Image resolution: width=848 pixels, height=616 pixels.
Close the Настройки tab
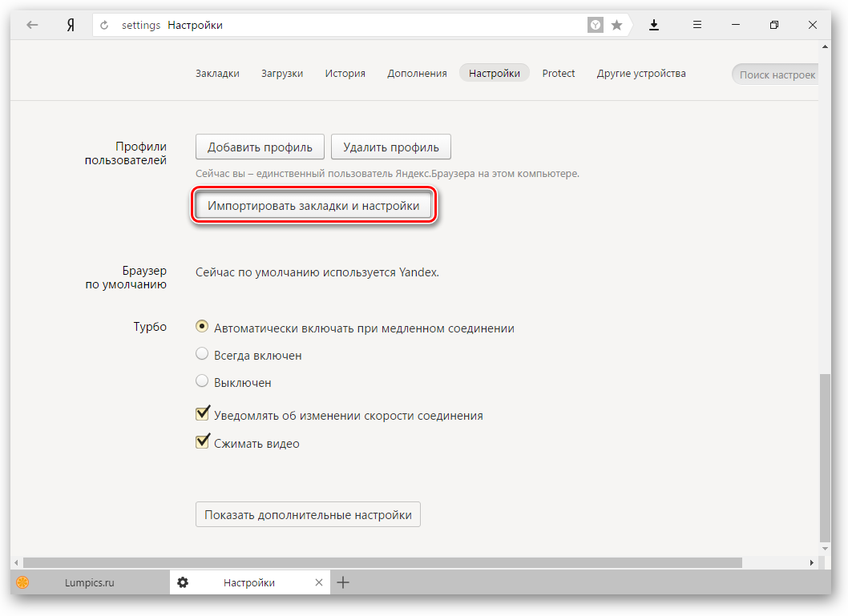pyautogui.click(x=319, y=582)
